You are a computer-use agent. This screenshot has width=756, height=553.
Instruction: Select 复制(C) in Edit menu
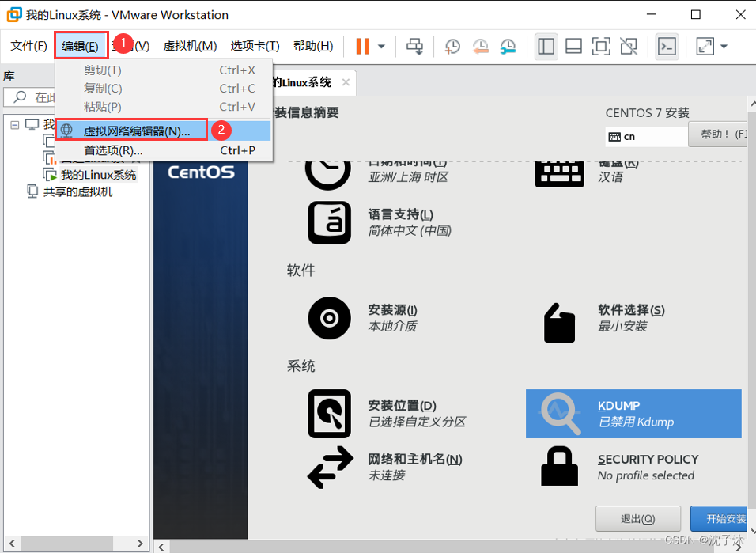point(164,89)
